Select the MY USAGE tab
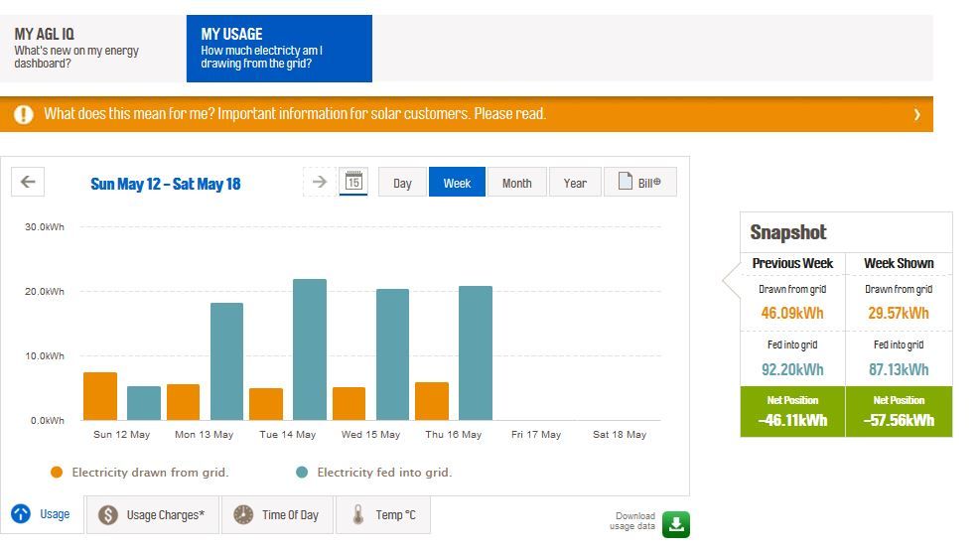Viewport: 980px width, 550px height. tap(279, 49)
